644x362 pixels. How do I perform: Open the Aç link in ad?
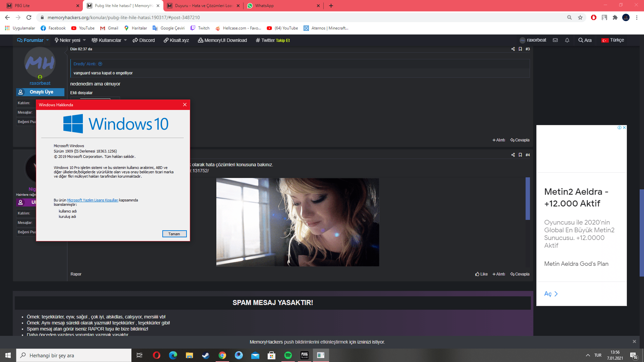click(551, 294)
